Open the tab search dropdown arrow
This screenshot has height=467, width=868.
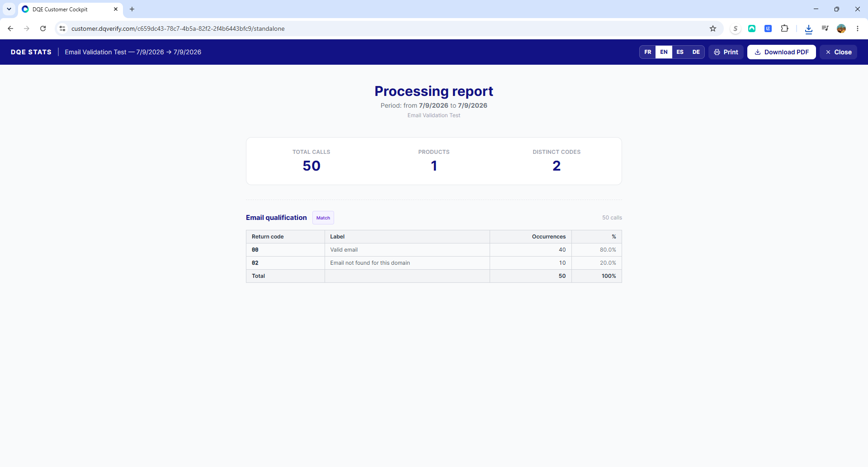[9, 9]
